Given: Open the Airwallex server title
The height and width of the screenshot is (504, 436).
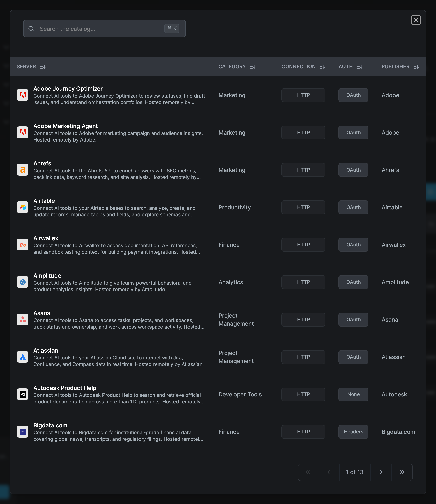Looking at the screenshot, I should click(x=46, y=238).
